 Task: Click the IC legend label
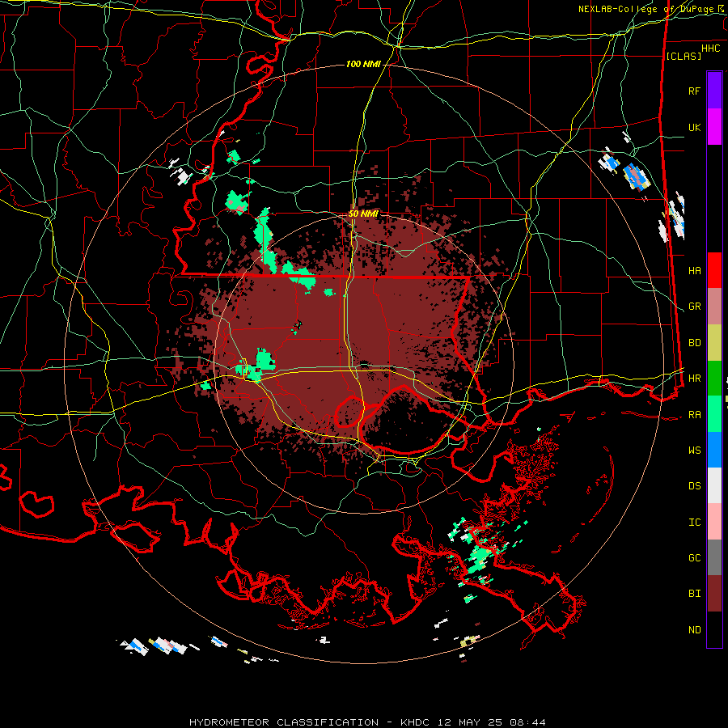(x=695, y=522)
